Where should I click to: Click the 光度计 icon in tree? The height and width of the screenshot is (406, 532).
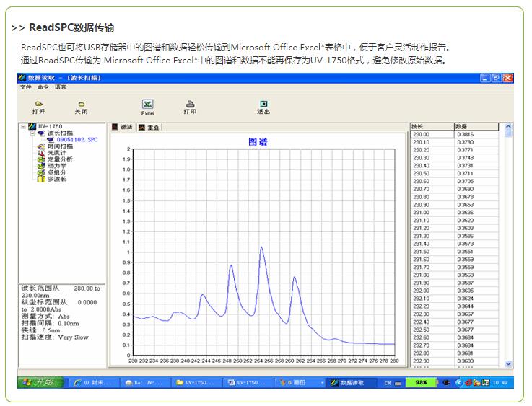(41, 153)
